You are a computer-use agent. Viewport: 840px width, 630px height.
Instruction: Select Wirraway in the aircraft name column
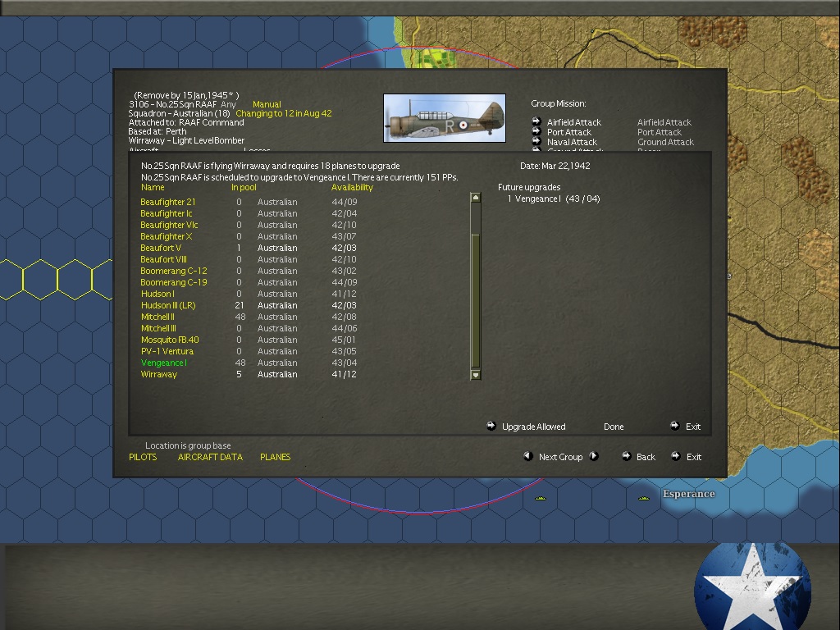[x=158, y=374]
